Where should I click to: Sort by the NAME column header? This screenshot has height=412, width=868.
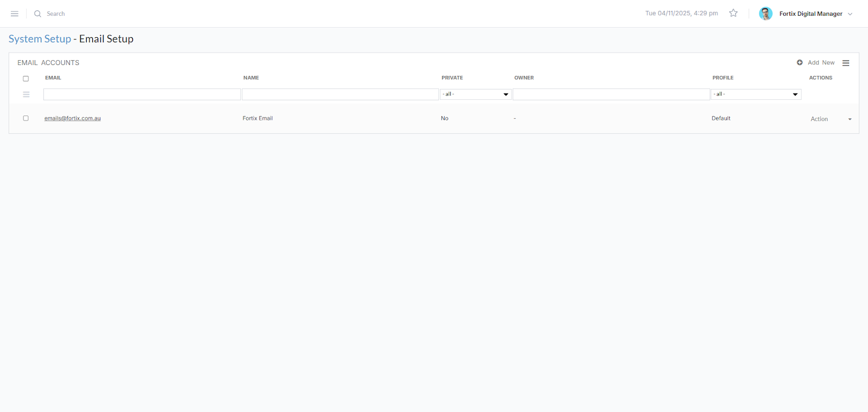[251, 78]
